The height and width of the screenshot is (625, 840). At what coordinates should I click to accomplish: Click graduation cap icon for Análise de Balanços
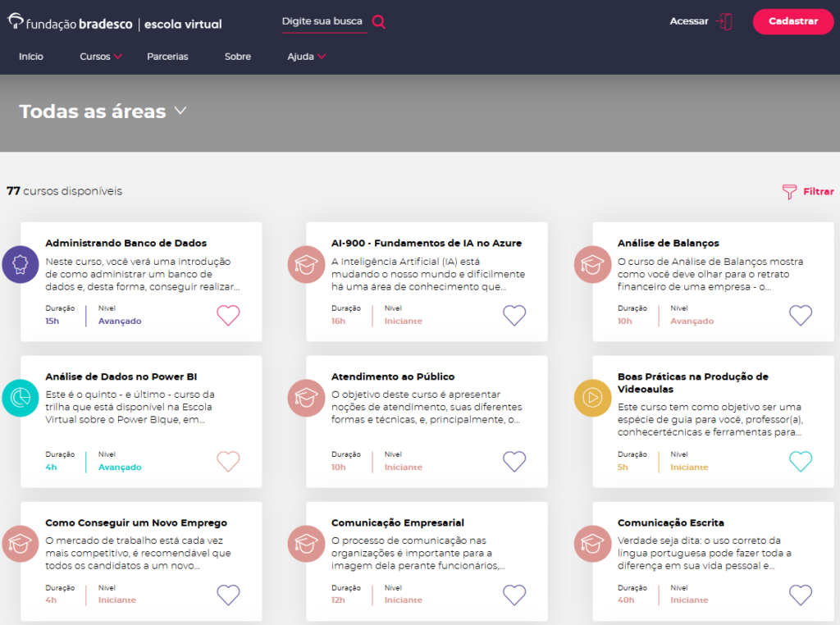[x=592, y=264]
